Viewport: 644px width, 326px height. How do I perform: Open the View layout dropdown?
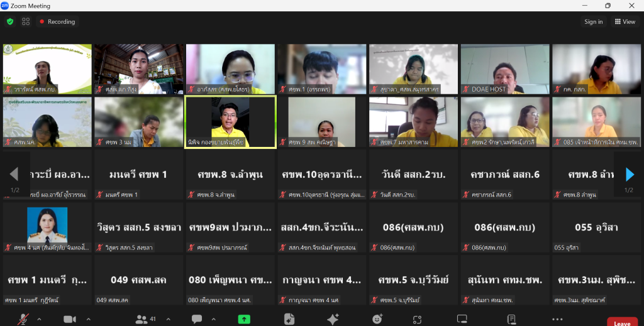[x=625, y=22]
